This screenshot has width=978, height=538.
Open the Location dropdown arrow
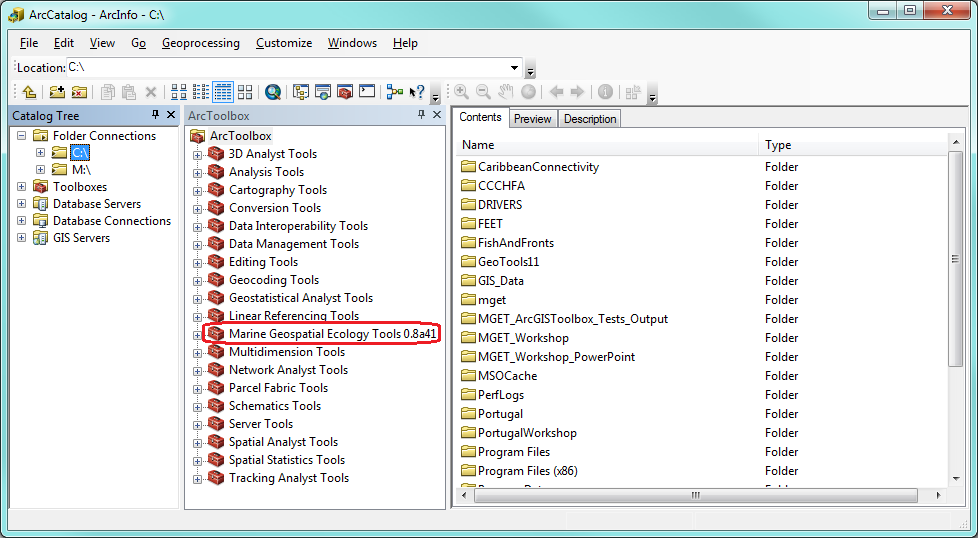click(514, 67)
